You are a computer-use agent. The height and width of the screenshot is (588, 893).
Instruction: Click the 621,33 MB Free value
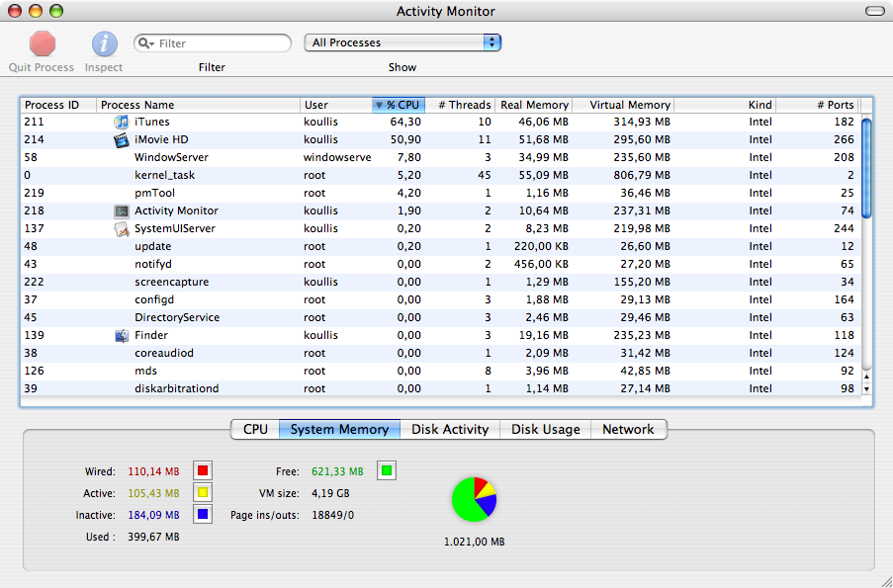(x=337, y=471)
